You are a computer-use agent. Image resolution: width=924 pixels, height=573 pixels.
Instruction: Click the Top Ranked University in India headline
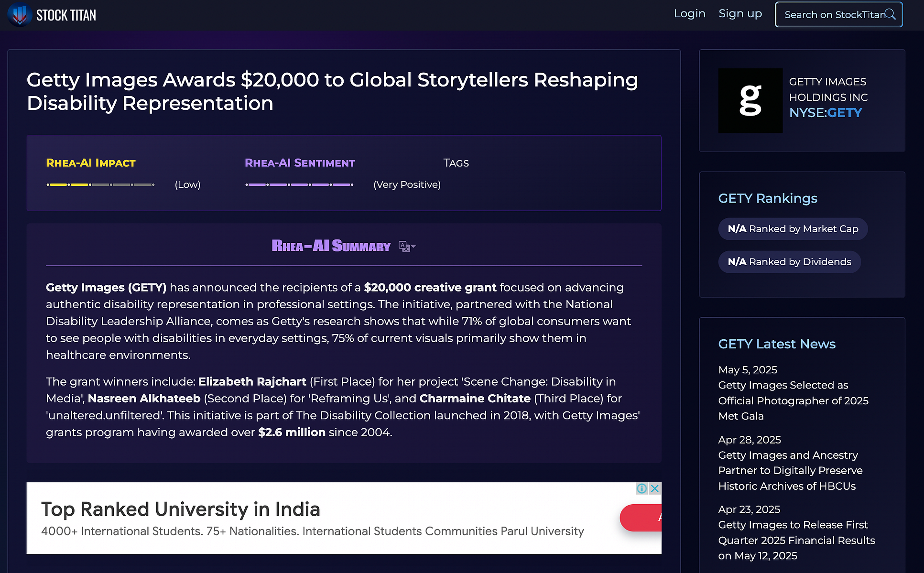(180, 509)
